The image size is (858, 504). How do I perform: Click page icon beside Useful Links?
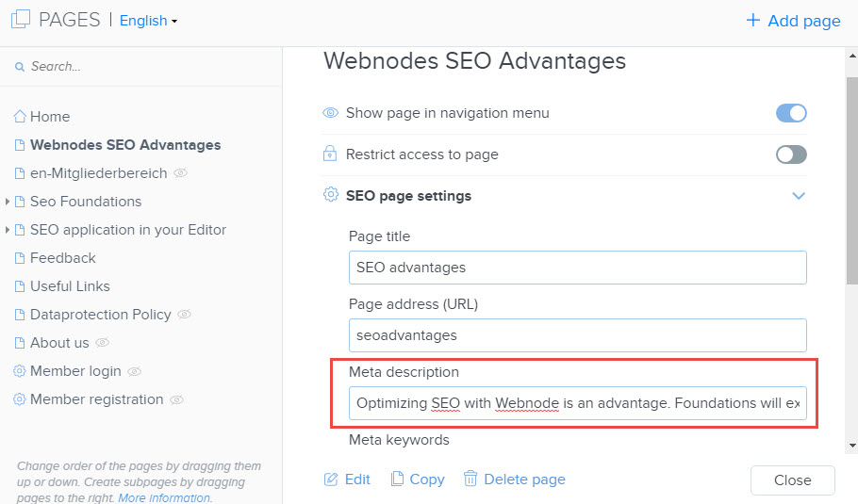point(20,286)
